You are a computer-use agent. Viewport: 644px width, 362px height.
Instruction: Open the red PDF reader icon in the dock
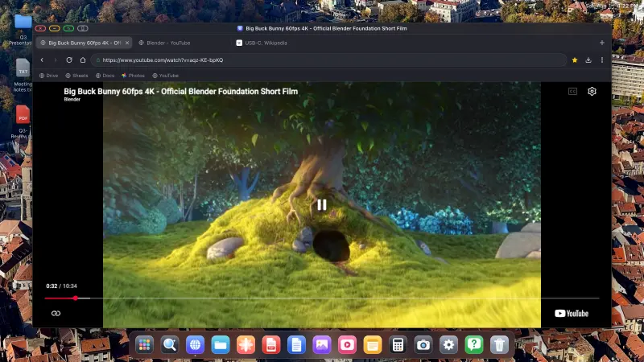point(271,345)
